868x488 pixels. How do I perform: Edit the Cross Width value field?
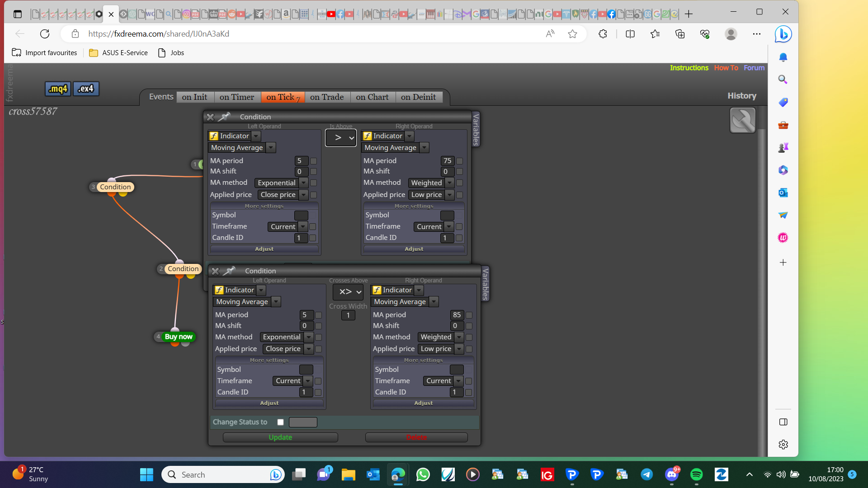348,315
